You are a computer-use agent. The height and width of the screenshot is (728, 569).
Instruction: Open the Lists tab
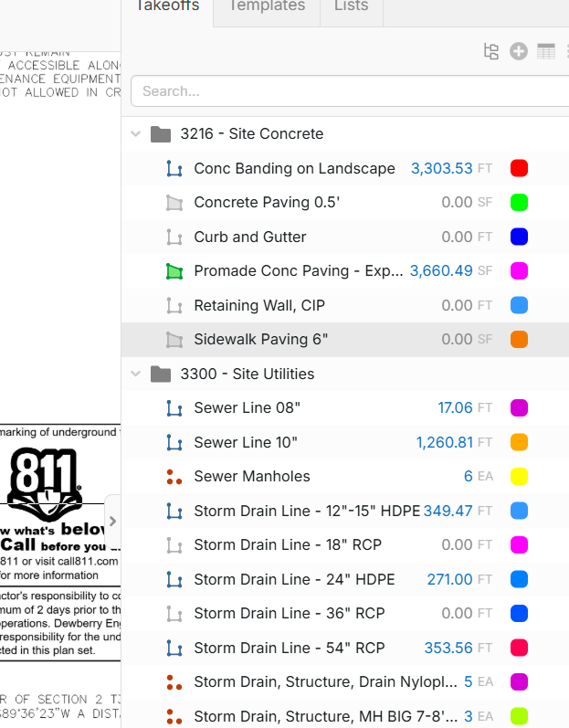pos(351,7)
